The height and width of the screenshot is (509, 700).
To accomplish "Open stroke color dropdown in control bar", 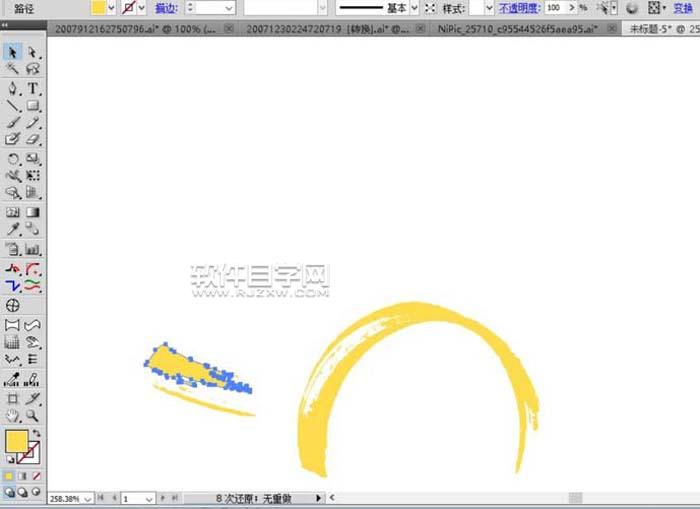I will click(142, 8).
